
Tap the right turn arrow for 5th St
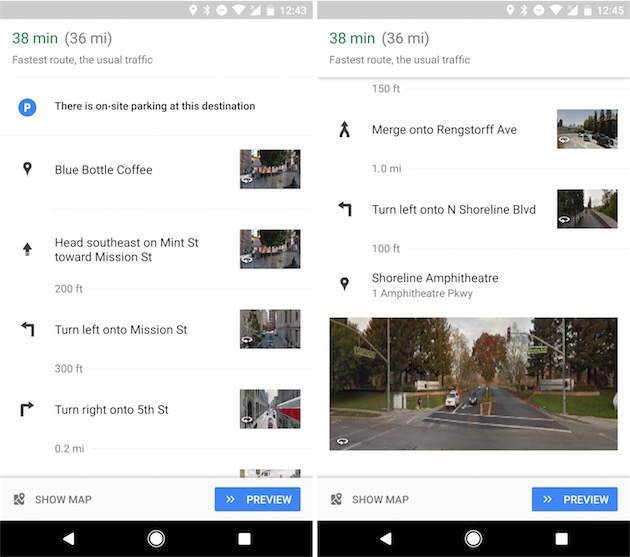(x=27, y=409)
